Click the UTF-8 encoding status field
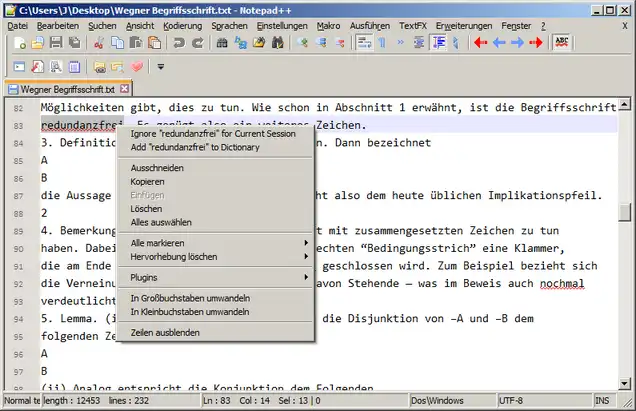The width and height of the screenshot is (636, 411). [544, 401]
